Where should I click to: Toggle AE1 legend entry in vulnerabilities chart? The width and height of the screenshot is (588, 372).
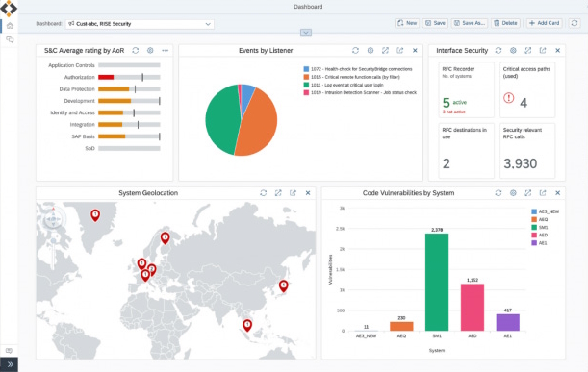pyautogui.click(x=540, y=243)
